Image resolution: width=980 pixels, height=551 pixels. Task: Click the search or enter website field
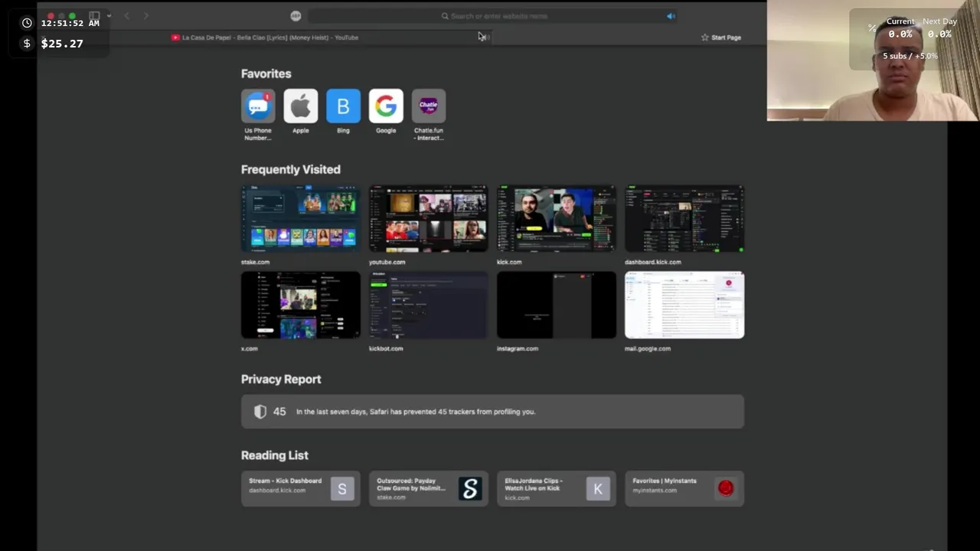click(494, 16)
